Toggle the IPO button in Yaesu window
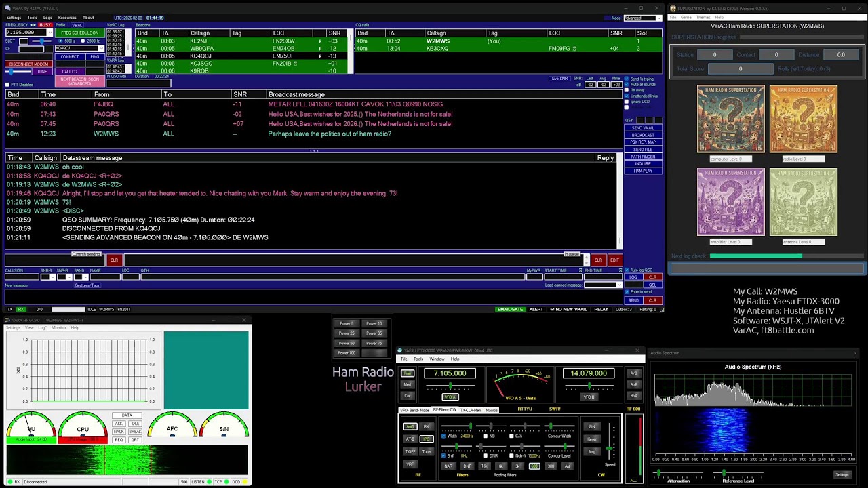The width and height of the screenshot is (868, 488). pos(427,439)
